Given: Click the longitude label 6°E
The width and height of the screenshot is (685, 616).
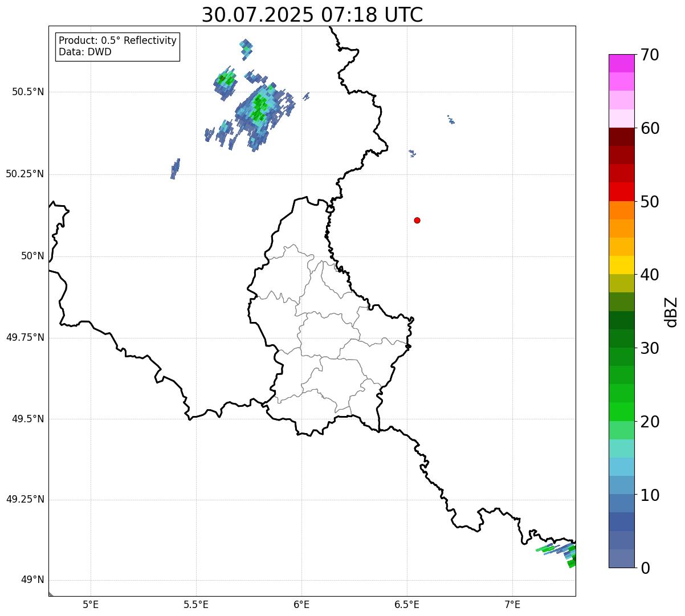Looking at the screenshot, I should click(301, 605).
